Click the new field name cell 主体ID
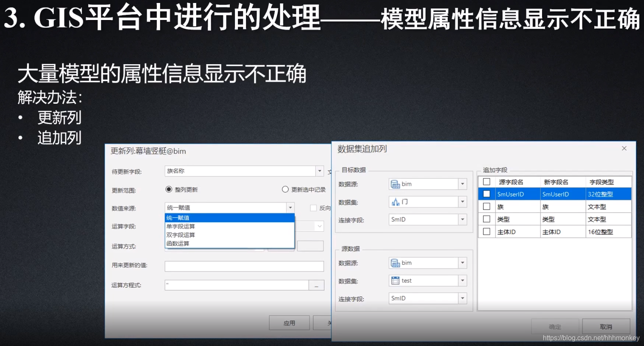The height and width of the screenshot is (346, 644). [563, 232]
